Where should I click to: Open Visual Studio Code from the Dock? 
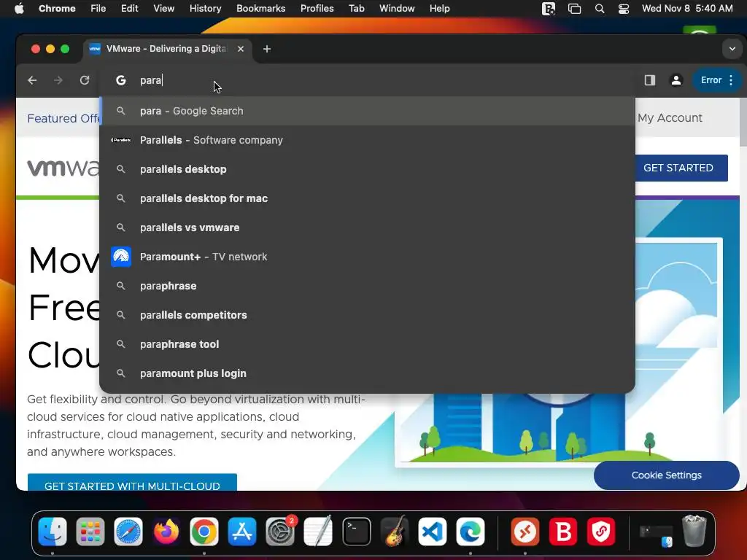(432, 532)
